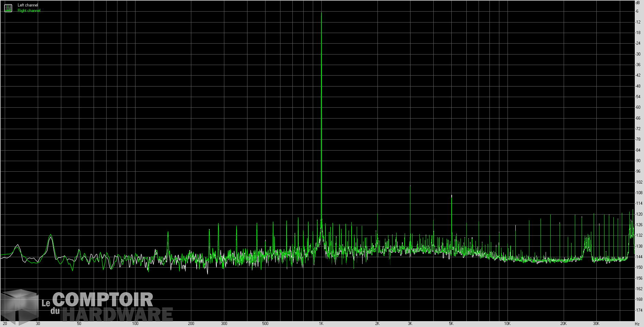644x327 pixels.
Task: Expand the legend box in the top-left corner
Action: [x=7, y=7]
